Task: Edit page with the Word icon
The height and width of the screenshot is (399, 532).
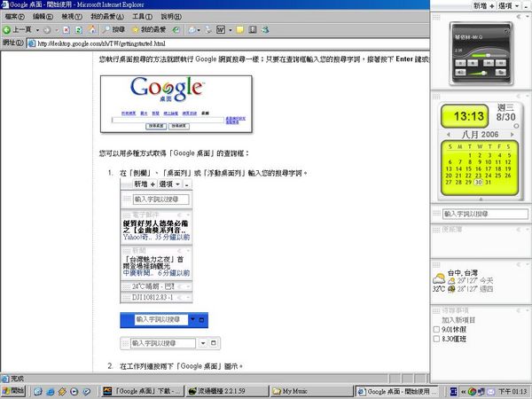Action: tap(221, 30)
